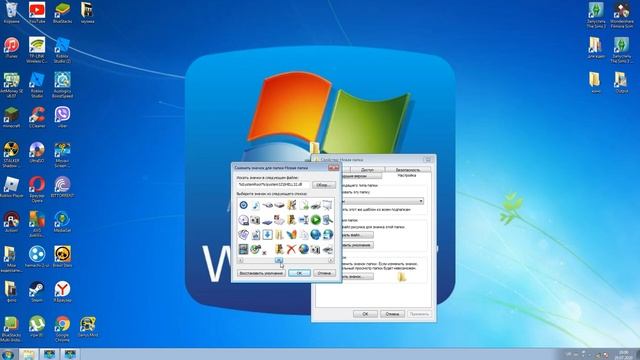This screenshot has width=640, height=360.
Task: Select the Output folder on the desktop
Action: click(x=621, y=82)
